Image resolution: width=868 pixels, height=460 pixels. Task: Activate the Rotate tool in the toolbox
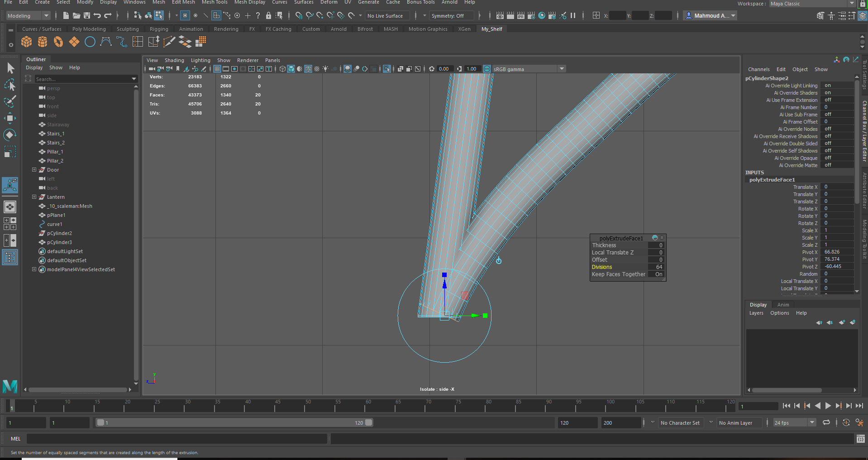coord(10,134)
